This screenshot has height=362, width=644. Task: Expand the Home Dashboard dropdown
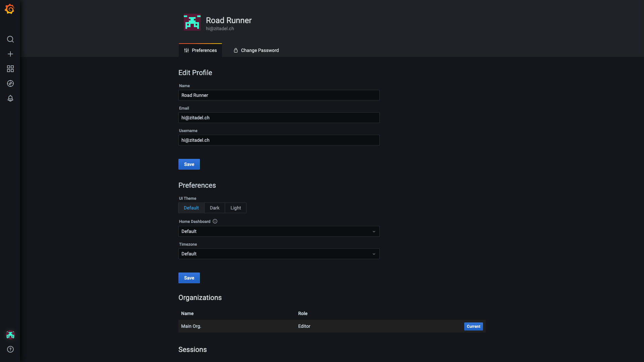pyautogui.click(x=279, y=231)
